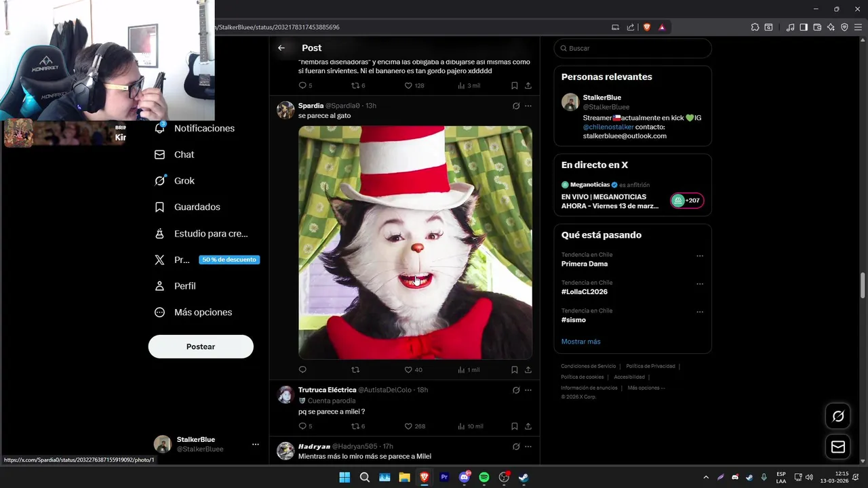The width and height of the screenshot is (868, 488).
Task: Click the Postear button
Action: point(201,346)
